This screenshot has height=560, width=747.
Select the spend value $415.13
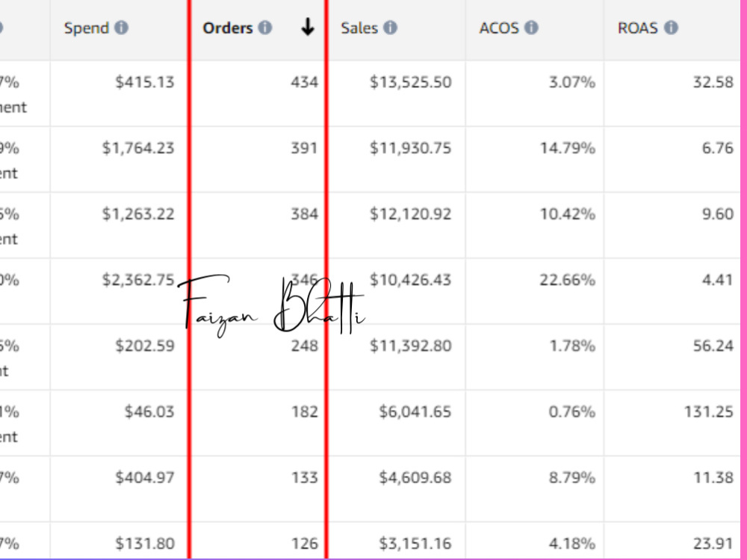tap(145, 82)
